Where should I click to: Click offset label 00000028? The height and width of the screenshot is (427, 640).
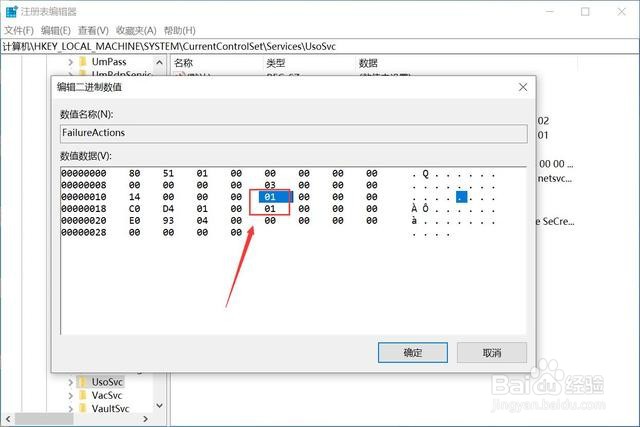pos(84,232)
